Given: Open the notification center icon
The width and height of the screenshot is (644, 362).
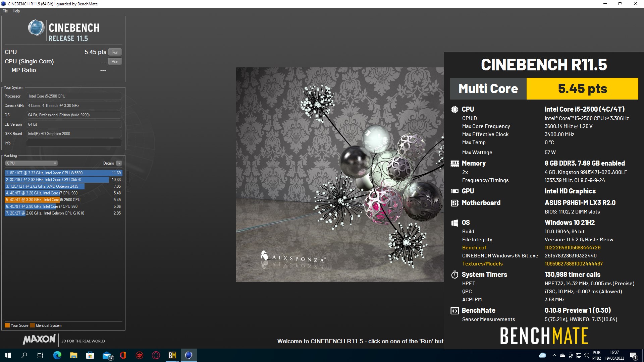Looking at the screenshot, I should pos(634,355).
